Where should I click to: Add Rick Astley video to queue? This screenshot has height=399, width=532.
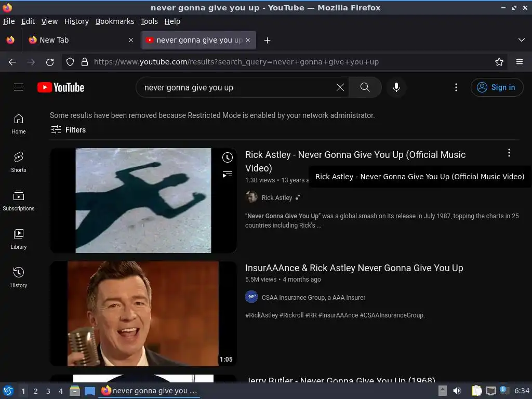point(228,175)
